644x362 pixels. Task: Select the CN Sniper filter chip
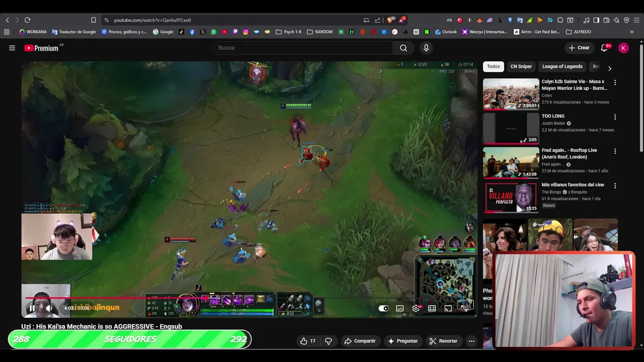pyautogui.click(x=521, y=66)
